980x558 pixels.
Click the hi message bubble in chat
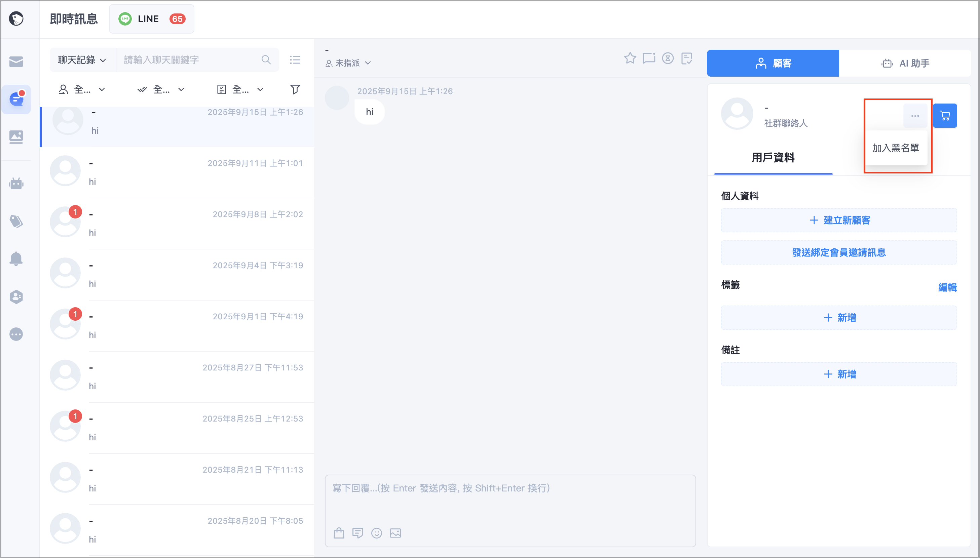(x=370, y=112)
